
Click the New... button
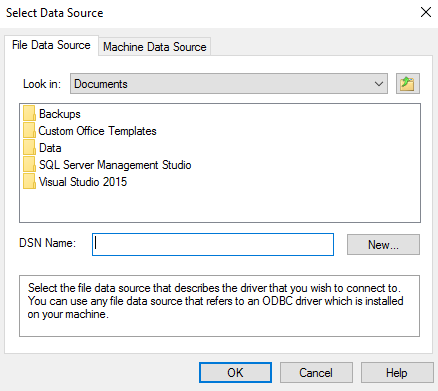coord(383,245)
